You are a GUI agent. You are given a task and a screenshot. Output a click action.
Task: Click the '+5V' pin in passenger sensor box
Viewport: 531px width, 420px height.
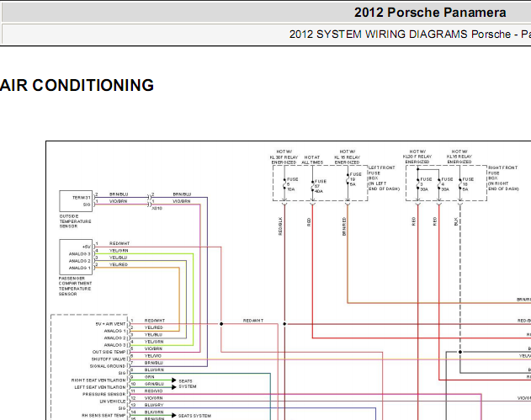point(87,247)
